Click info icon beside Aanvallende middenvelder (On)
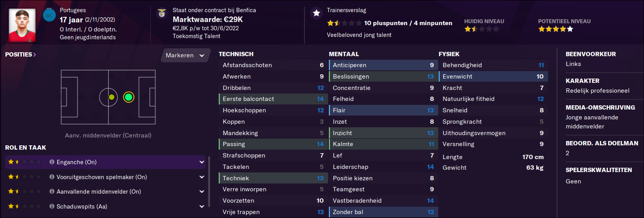Screen dimensions: 644x218 (x=52, y=191)
